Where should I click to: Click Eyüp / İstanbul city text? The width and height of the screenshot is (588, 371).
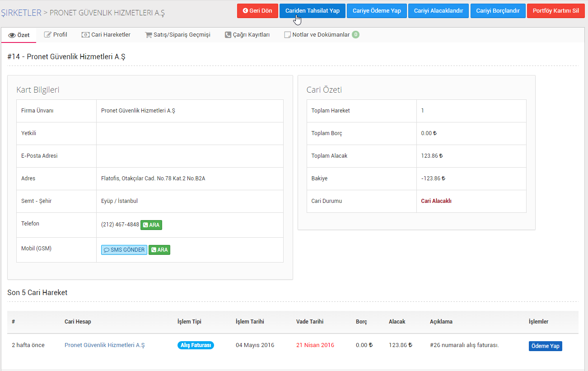pyautogui.click(x=119, y=201)
